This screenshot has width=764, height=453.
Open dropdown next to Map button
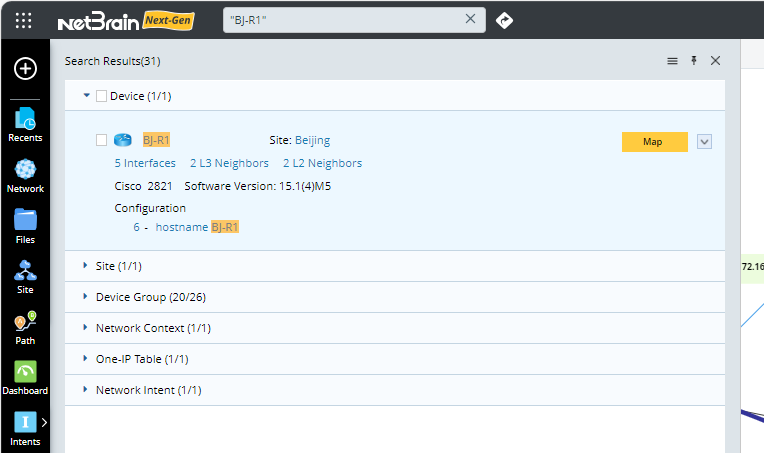pos(704,142)
